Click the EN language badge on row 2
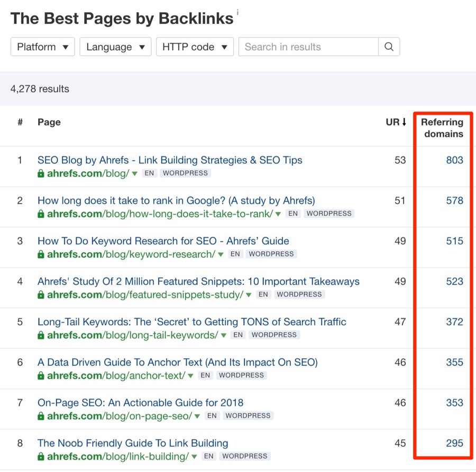Viewport: 476px width, 472px height. 294,214
